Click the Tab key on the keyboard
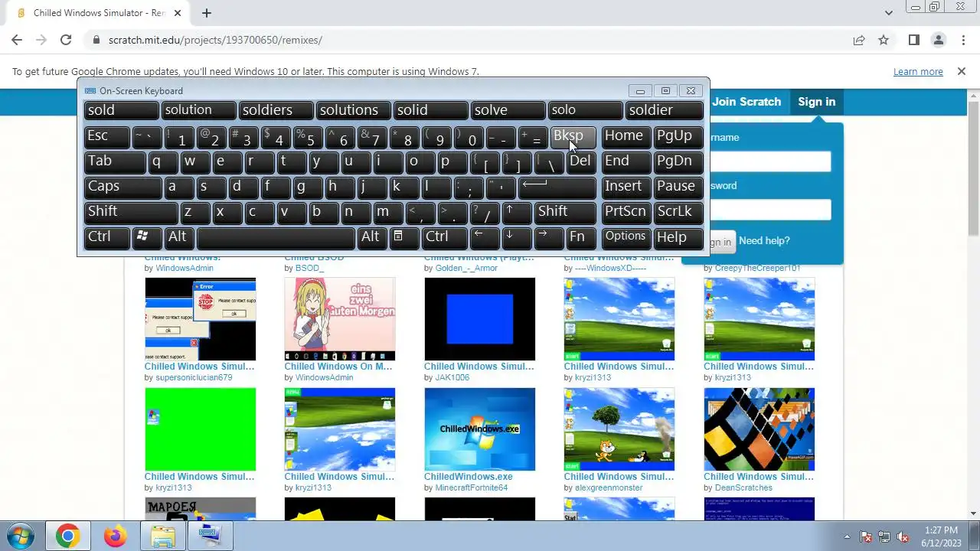 point(115,161)
